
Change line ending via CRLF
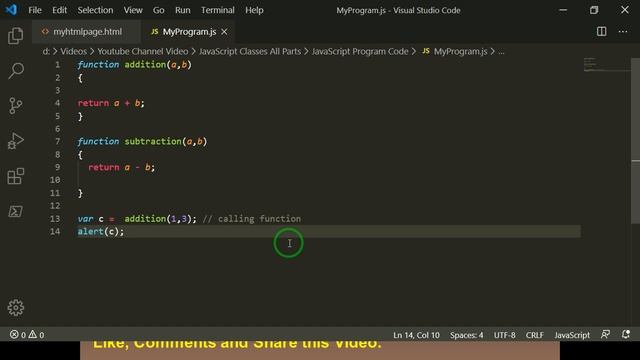(534, 335)
